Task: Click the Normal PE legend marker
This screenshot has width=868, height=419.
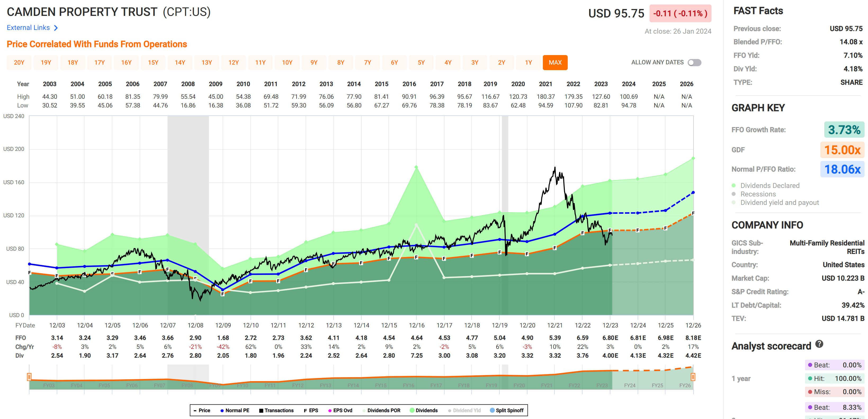Action: (x=222, y=410)
